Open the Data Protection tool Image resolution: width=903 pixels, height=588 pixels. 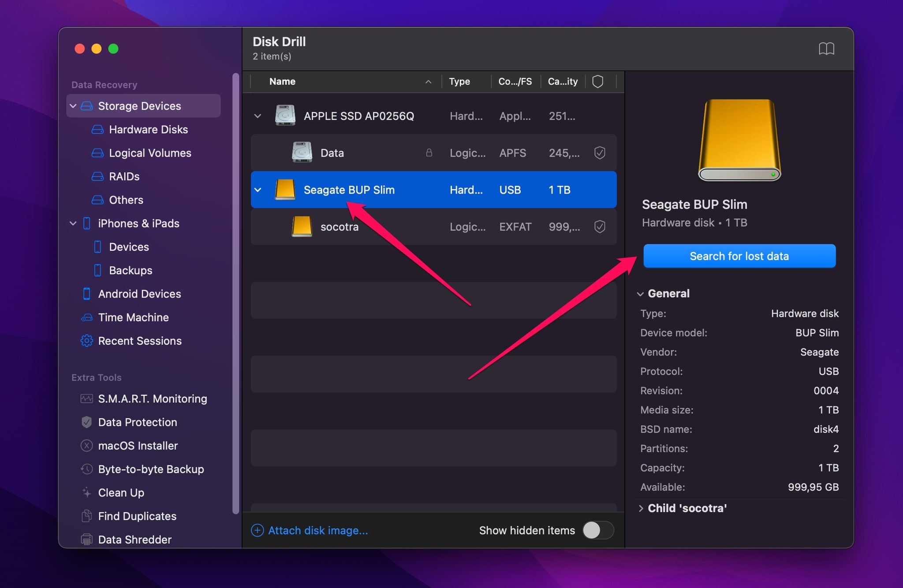click(138, 422)
